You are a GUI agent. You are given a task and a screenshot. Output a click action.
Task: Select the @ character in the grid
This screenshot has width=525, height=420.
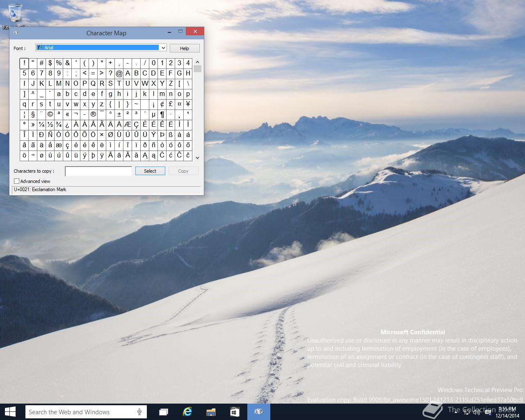click(x=119, y=73)
